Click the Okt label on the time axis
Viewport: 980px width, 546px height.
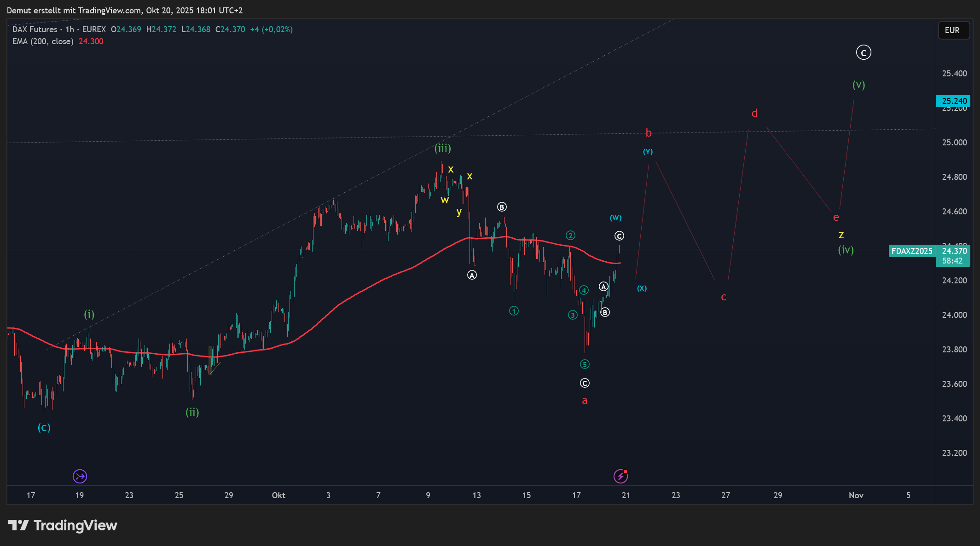278,495
